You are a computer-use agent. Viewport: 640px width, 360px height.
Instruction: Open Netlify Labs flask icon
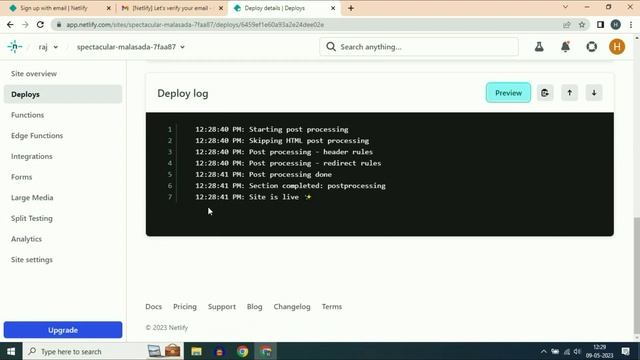(x=539, y=47)
